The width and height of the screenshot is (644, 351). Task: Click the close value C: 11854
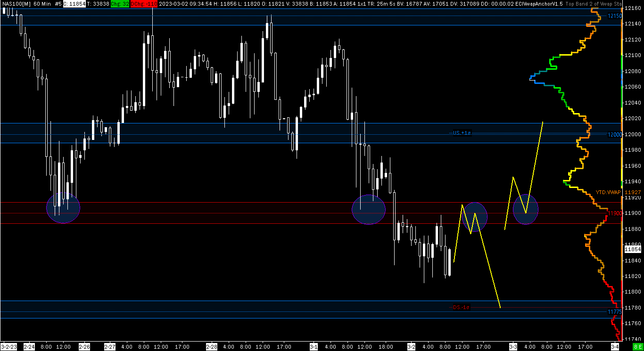74,4
